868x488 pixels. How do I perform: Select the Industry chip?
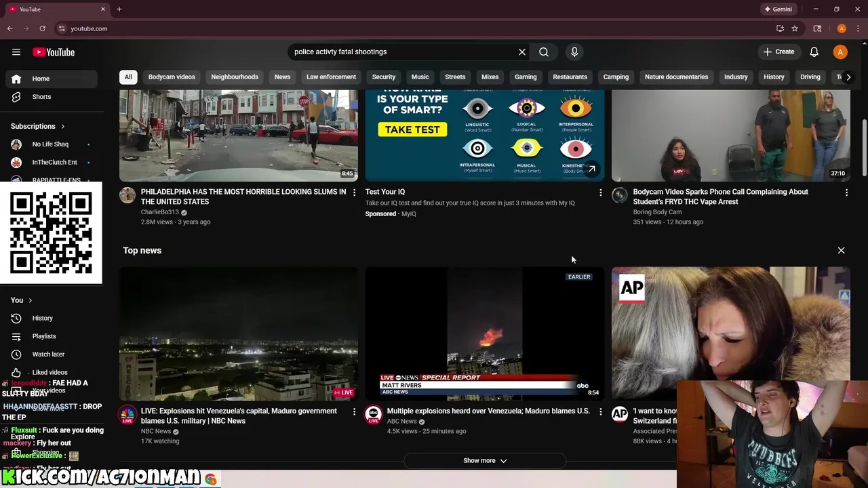coord(736,77)
